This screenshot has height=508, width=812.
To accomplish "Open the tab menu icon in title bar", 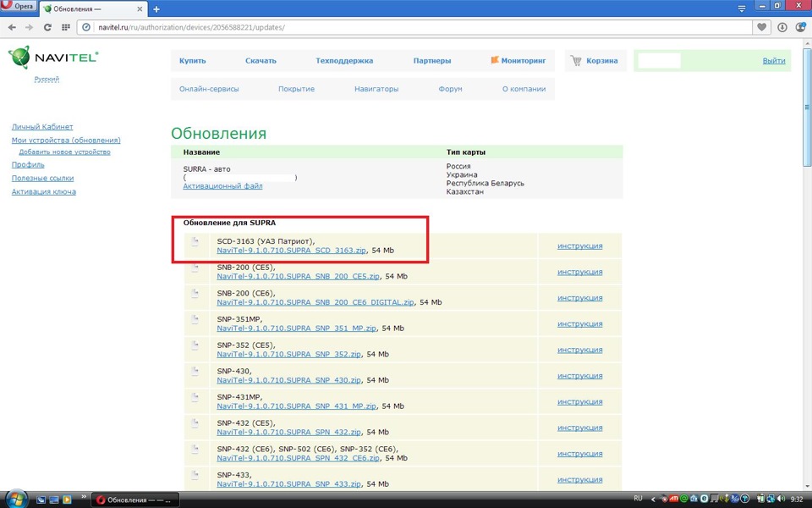I will [742, 8].
